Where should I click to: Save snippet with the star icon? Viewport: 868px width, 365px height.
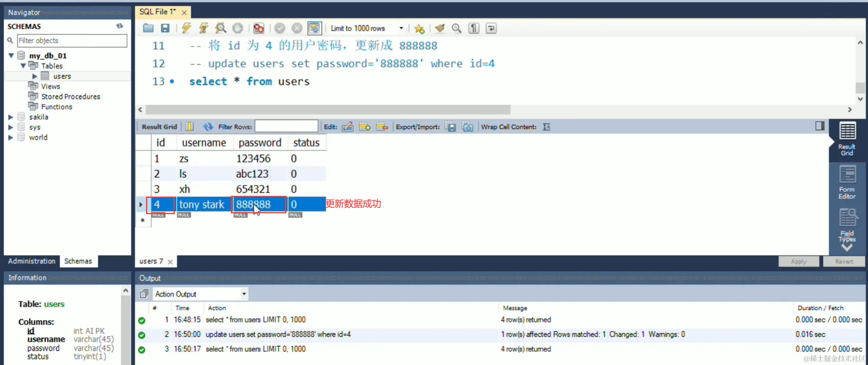pos(419,28)
